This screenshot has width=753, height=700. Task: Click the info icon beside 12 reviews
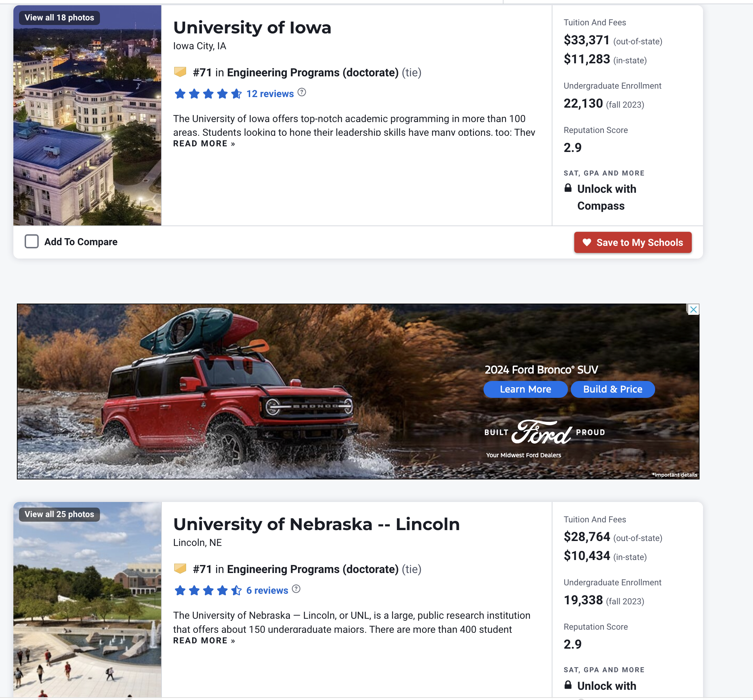[x=302, y=93]
